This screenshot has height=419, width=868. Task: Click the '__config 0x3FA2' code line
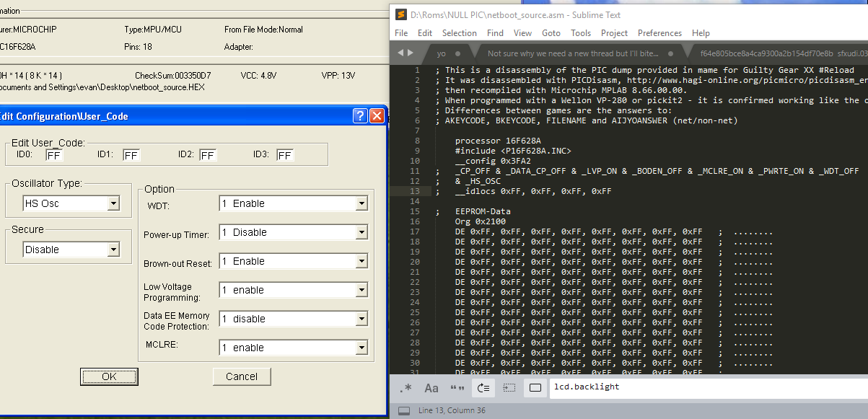493,161
